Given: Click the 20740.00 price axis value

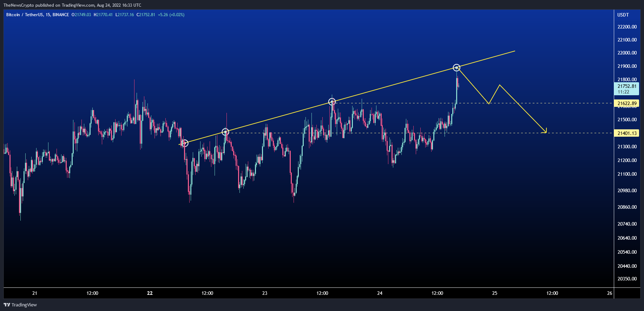Looking at the screenshot, I should click(x=627, y=224).
